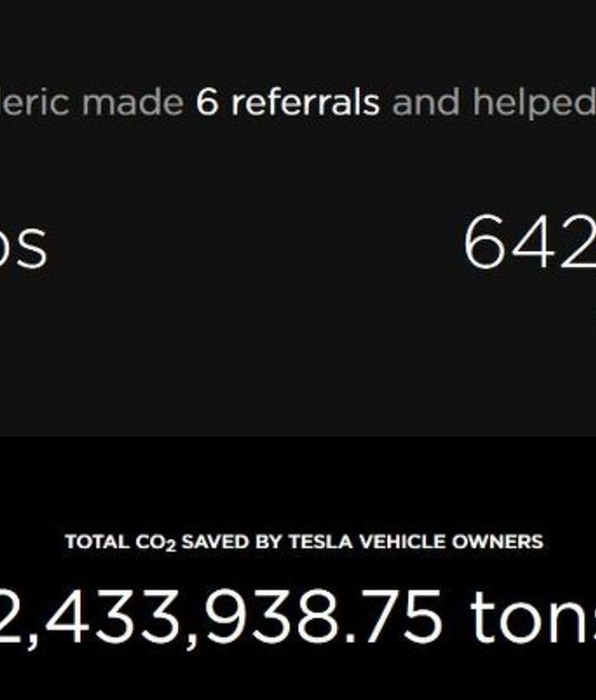
Task: Click the words "and helped"
Action: pos(493,104)
